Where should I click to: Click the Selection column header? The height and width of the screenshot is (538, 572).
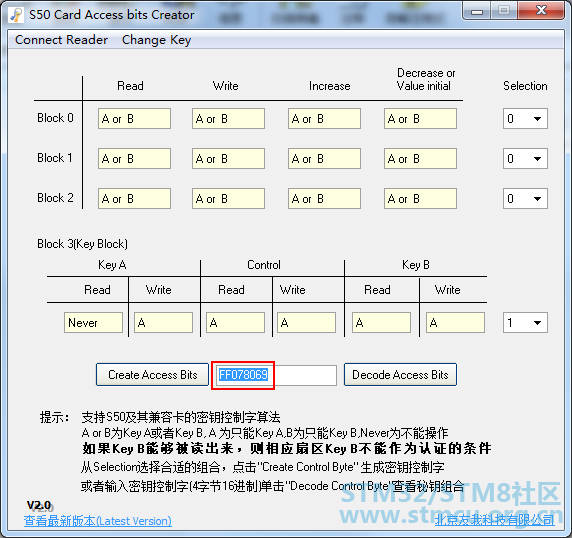tap(525, 86)
